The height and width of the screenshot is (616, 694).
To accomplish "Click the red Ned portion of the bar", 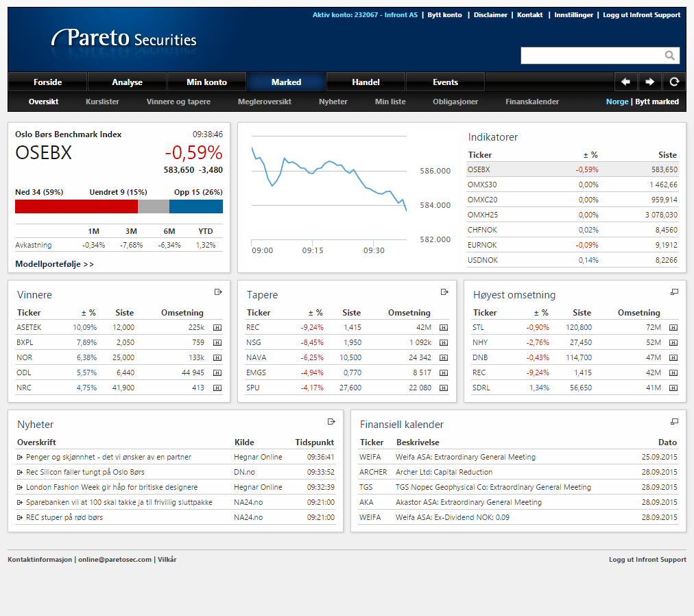I will click(76, 206).
